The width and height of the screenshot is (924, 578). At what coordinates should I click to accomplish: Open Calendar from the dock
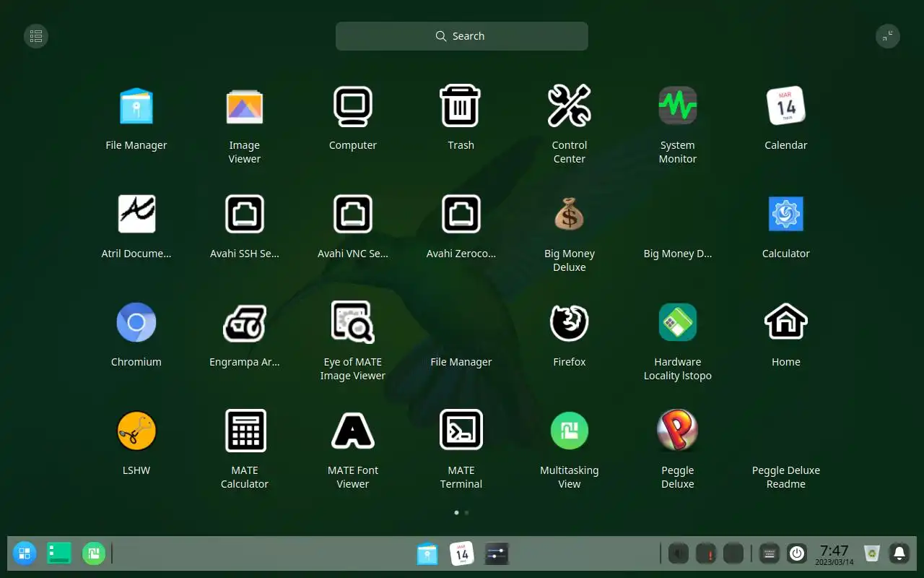462,553
